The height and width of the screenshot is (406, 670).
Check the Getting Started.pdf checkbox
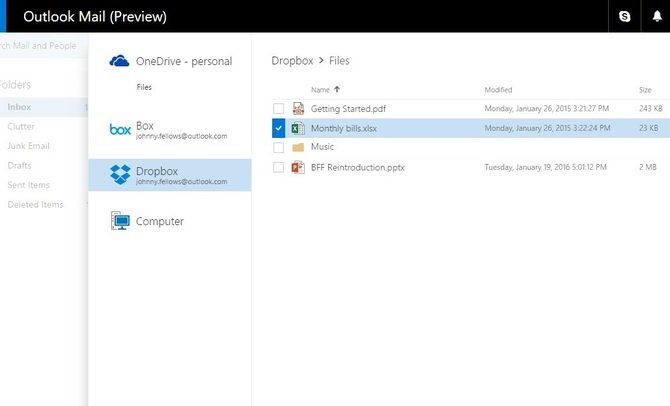tap(278, 108)
